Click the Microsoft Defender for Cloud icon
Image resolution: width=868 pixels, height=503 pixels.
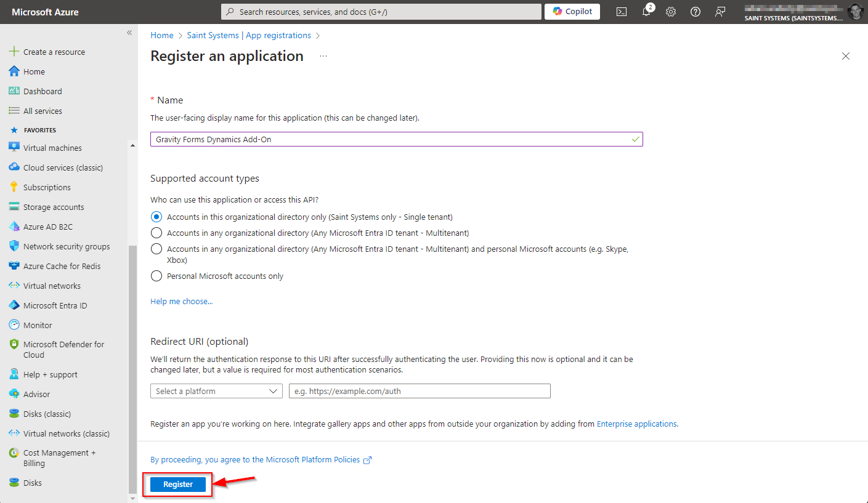(14, 345)
